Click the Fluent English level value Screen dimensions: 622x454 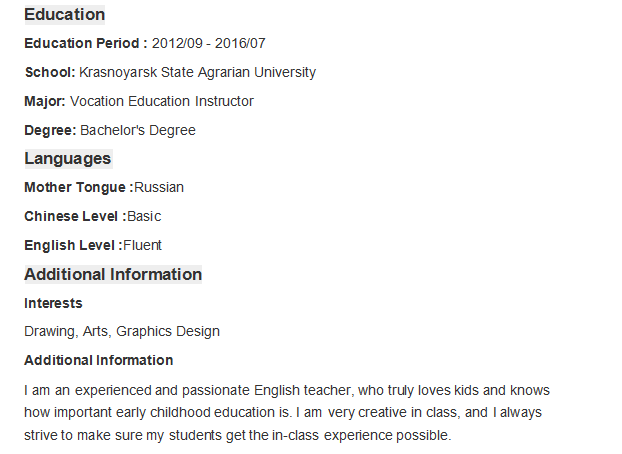point(142,245)
